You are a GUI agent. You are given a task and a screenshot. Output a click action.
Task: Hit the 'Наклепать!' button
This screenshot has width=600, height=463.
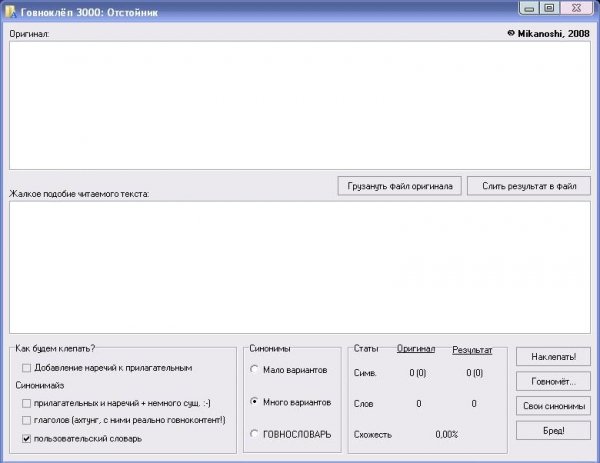tap(553, 356)
